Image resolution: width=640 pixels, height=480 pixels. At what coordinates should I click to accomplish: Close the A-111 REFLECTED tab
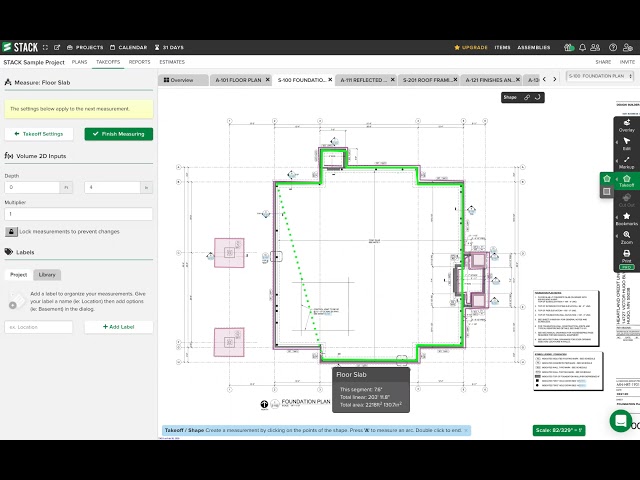click(393, 80)
